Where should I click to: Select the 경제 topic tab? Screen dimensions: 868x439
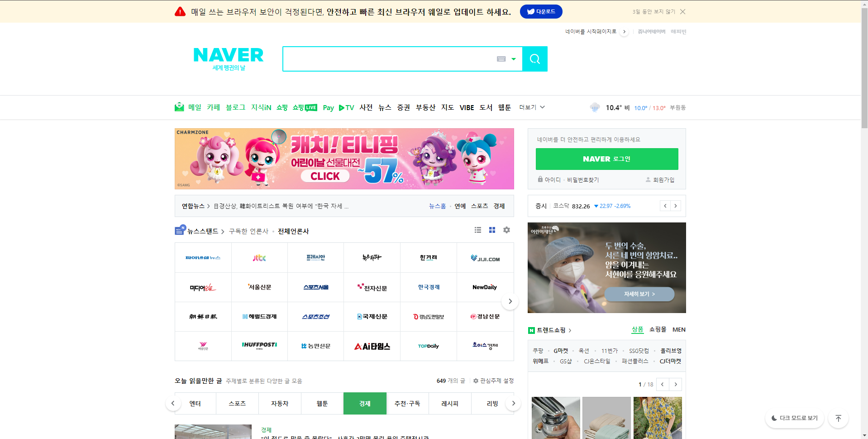point(365,404)
